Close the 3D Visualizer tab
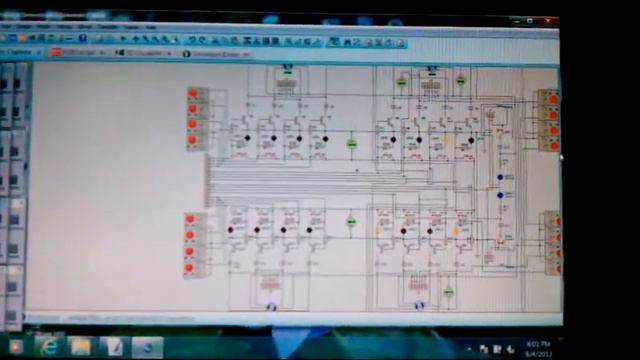 pyautogui.click(x=169, y=53)
